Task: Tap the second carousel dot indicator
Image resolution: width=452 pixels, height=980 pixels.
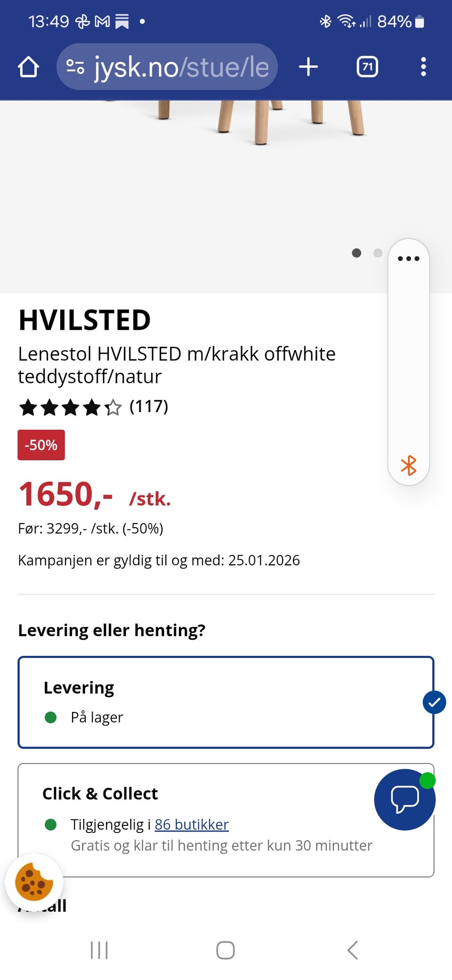Action: [x=378, y=253]
